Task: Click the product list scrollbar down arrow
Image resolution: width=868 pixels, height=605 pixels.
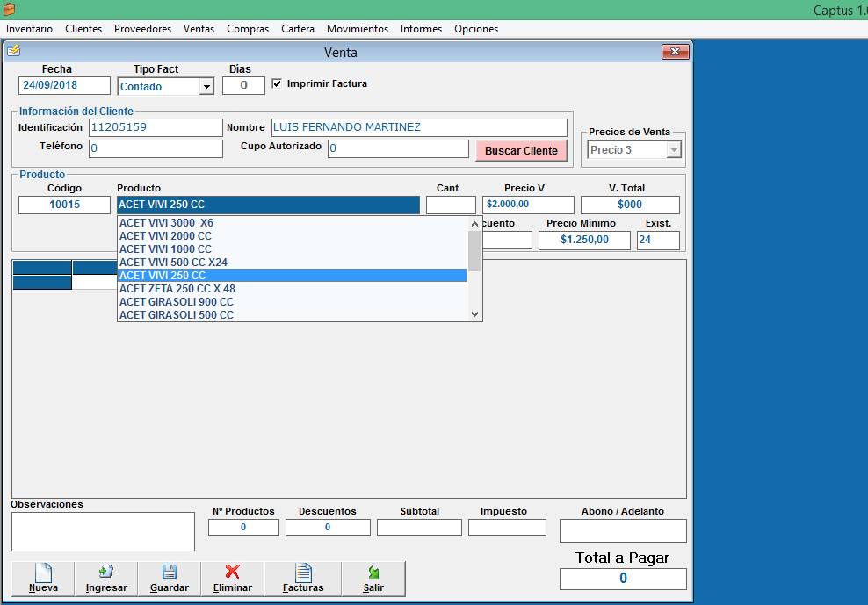Action: pos(474,314)
